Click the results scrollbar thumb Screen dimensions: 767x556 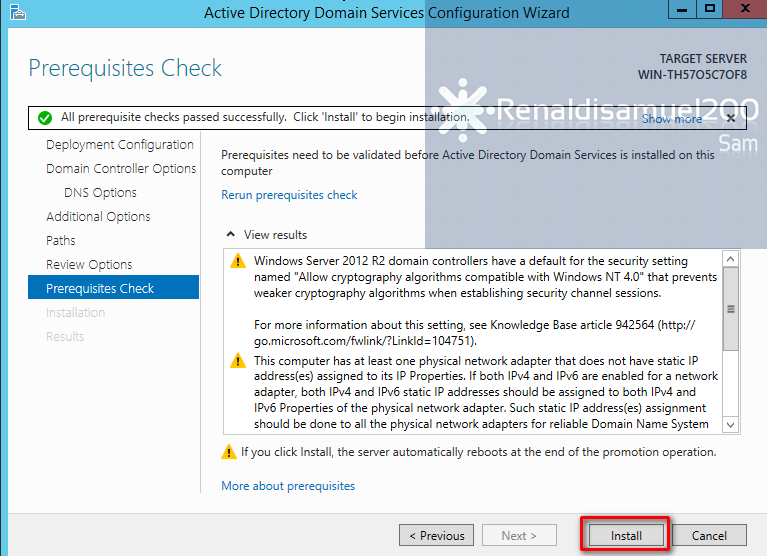click(x=731, y=309)
